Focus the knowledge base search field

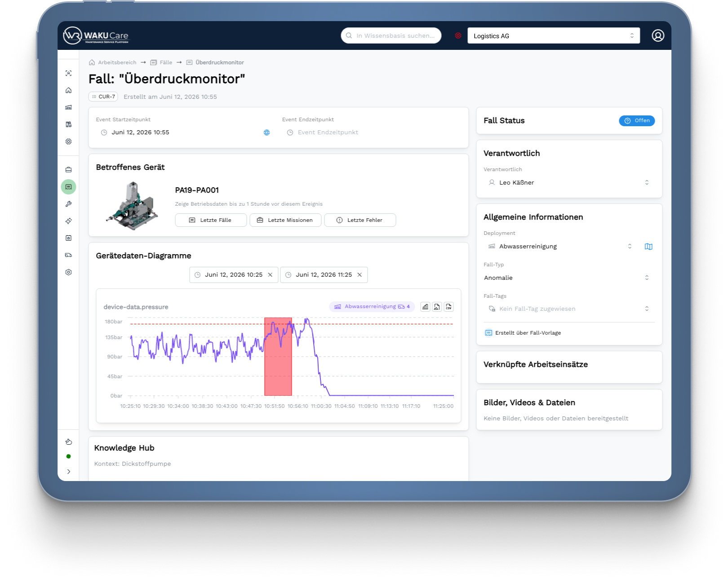(391, 35)
